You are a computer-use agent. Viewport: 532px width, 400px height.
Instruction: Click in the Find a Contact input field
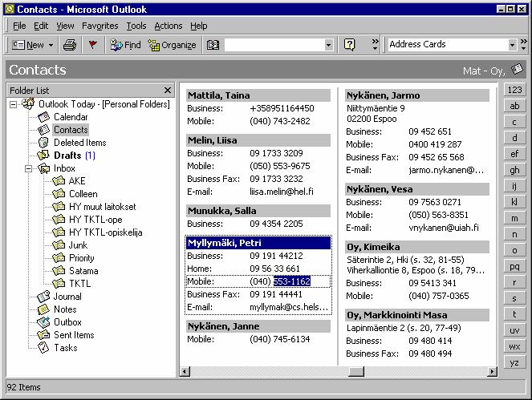[x=274, y=45]
